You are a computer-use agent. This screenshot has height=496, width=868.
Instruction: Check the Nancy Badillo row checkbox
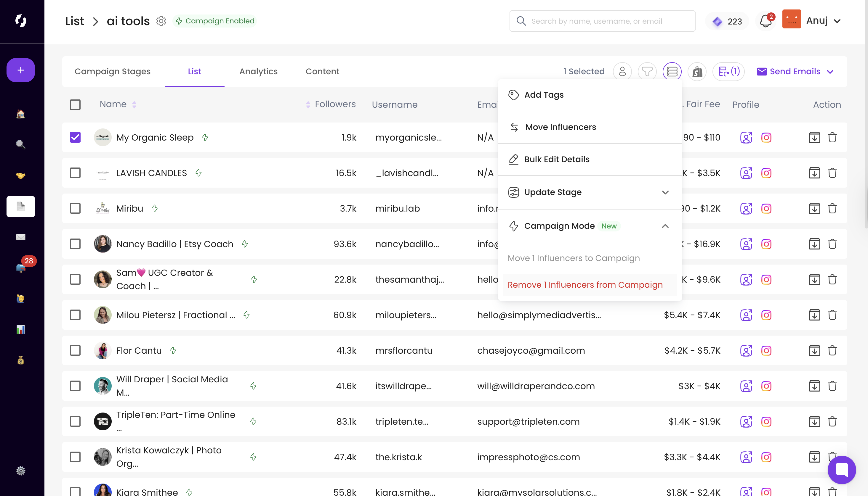pos(75,244)
